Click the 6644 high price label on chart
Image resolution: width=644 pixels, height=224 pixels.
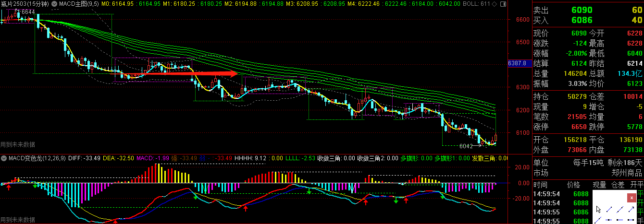click(x=28, y=12)
